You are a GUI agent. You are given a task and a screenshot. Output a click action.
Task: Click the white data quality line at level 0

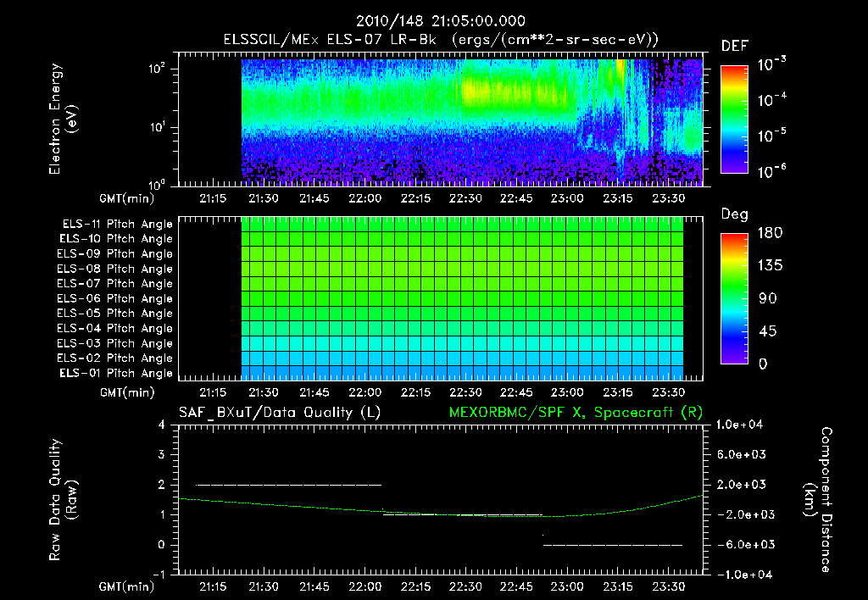pos(613,545)
